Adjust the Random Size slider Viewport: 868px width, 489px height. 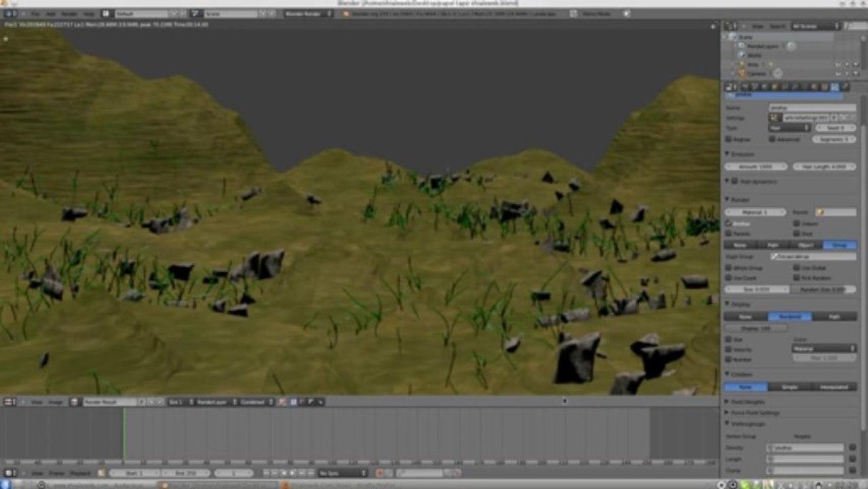[x=824, y=289]
